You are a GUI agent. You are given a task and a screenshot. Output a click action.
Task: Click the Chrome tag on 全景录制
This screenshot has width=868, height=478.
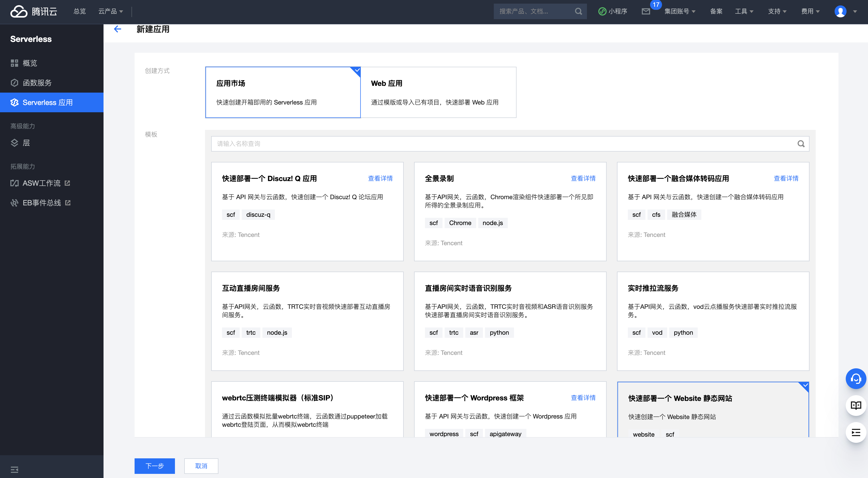click(460, 223)
